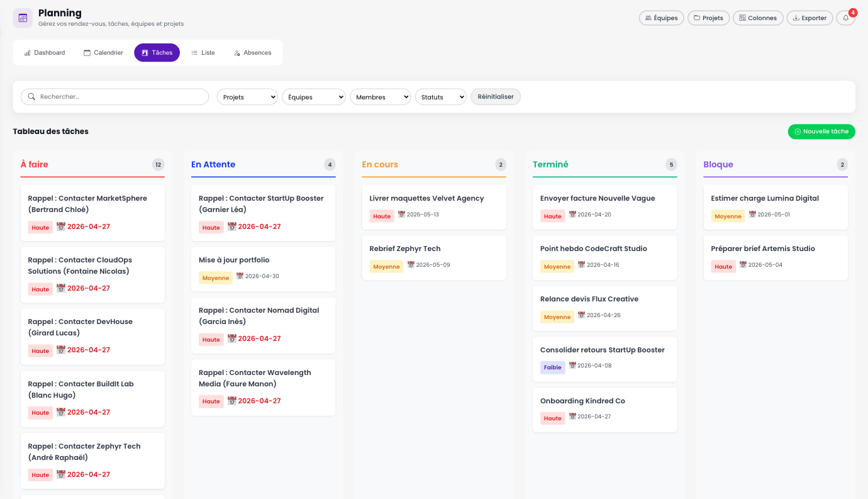Click calendar icon on Livrer maquettes Velvet Agency

click(401, 214)
